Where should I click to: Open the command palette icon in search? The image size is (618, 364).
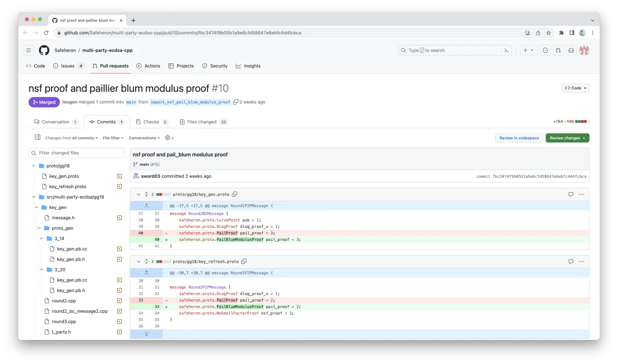[506, 50]
